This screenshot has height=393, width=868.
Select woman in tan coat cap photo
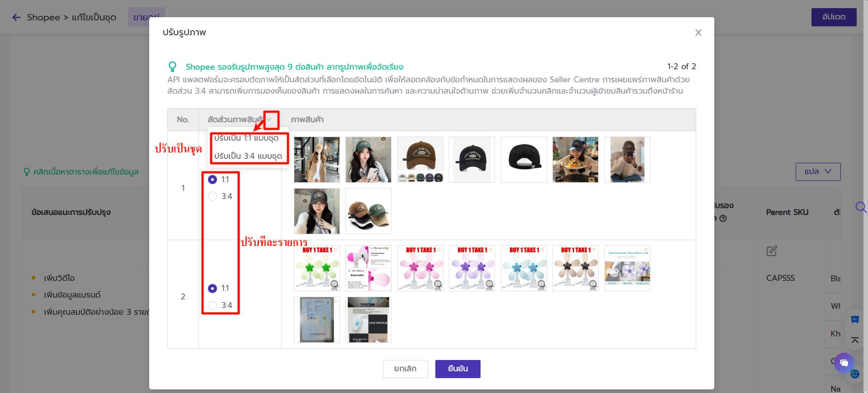click(317, 160)
